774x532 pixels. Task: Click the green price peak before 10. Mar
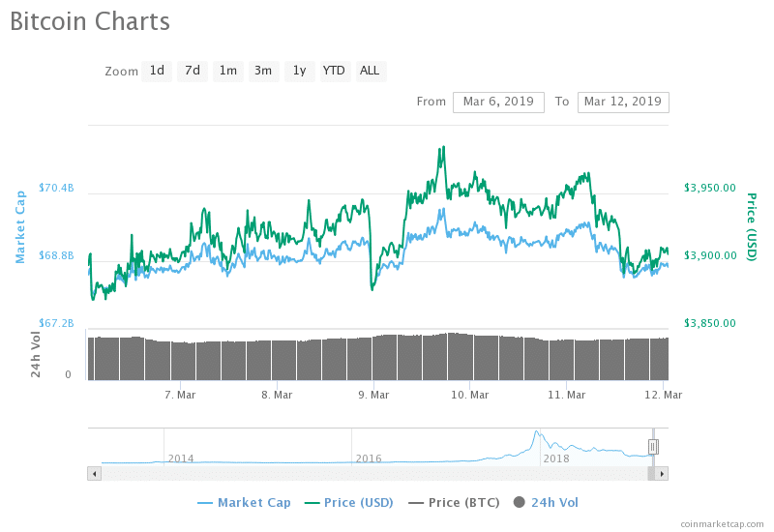click(x=444, y=147)
